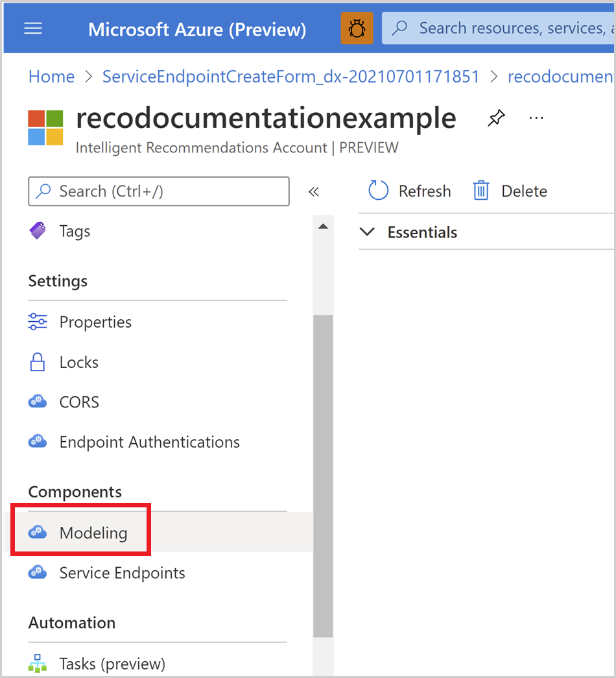Click the recodocumentationexample page title

(266, 117)
